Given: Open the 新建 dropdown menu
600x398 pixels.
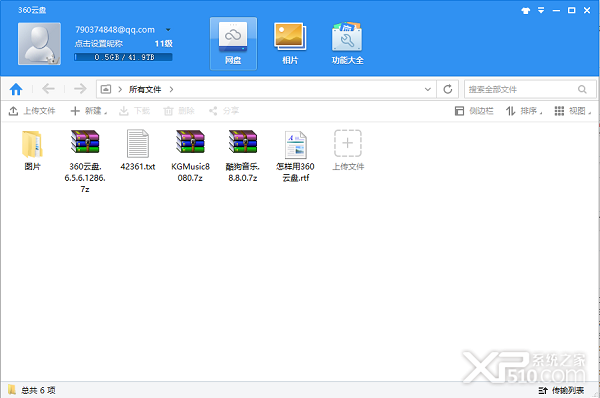Looking at the screenshot, I should tap(89, 111).
